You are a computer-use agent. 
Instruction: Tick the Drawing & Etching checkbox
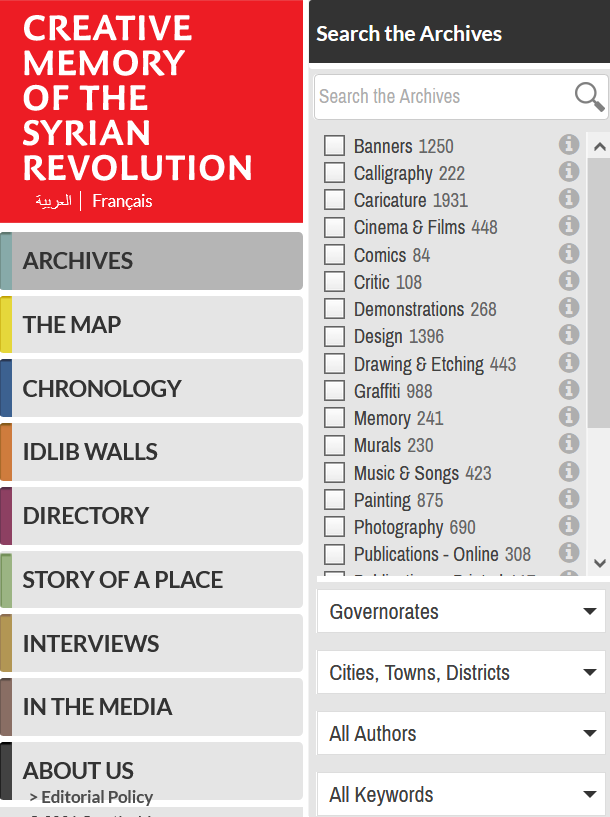click(334, 363)
